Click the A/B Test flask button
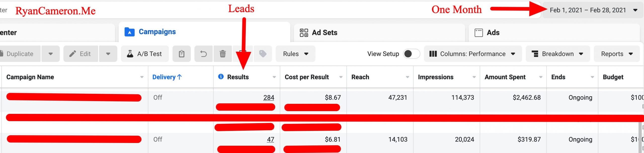Screen dimensions: 644x153 pyautogui.click(x=145, y=54)
